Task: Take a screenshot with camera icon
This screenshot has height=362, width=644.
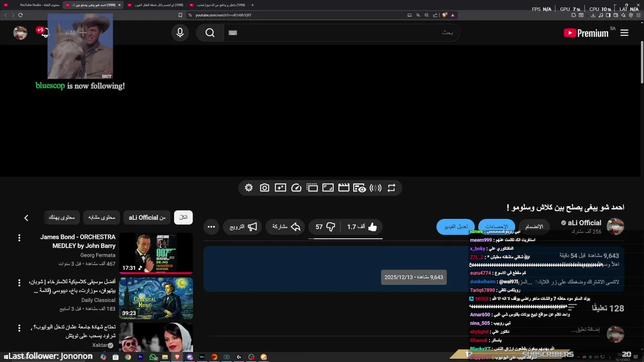Action: (x=265, y=188)
